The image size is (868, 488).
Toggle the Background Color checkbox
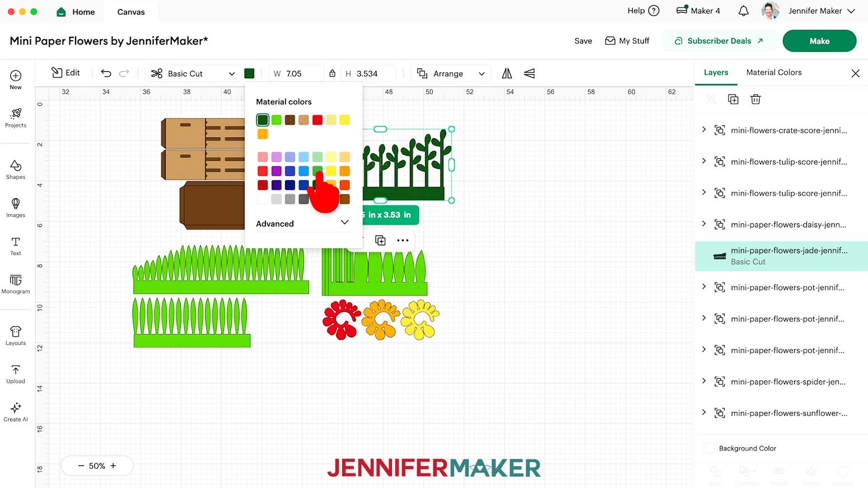pos(709,448)
